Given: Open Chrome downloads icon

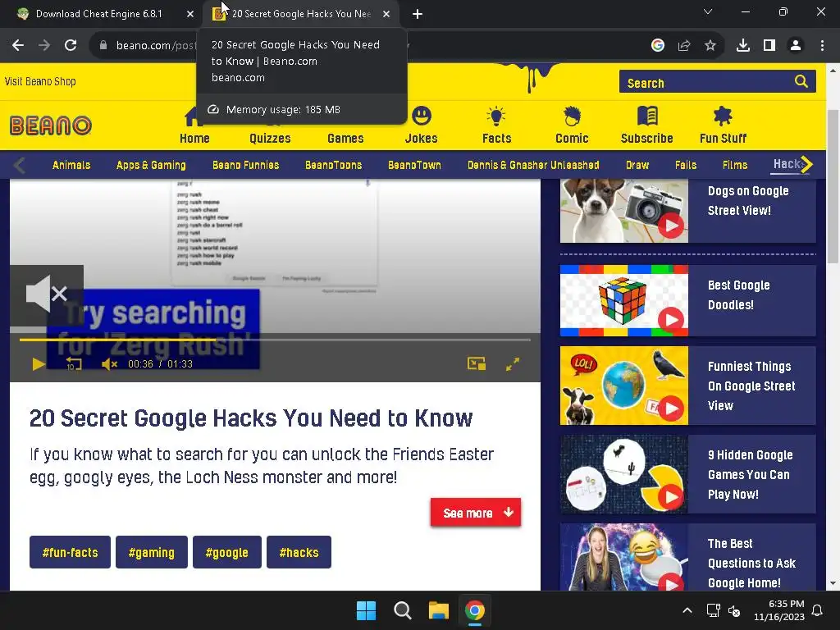Looking at the screenshot, I should pos(742,46).
